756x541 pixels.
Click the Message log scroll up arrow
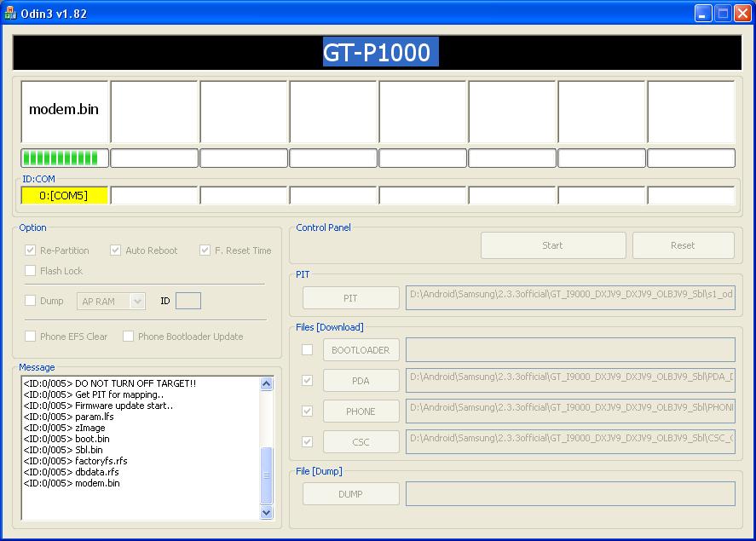click(x=266, y=384)
